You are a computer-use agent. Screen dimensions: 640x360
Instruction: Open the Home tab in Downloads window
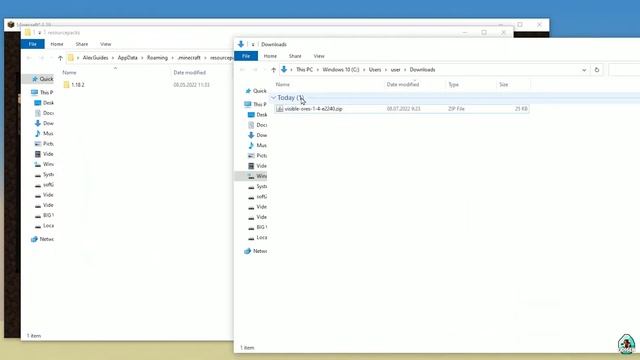coord(270,56)
